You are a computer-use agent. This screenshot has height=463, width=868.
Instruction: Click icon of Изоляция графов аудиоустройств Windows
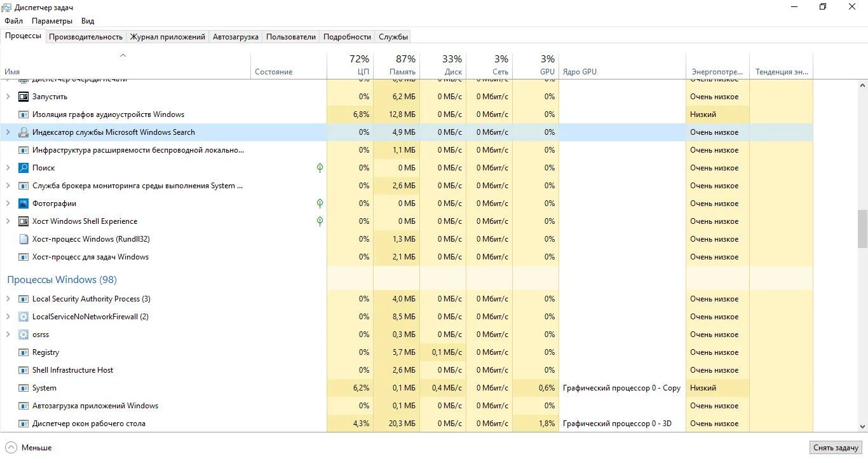(24, 114)
